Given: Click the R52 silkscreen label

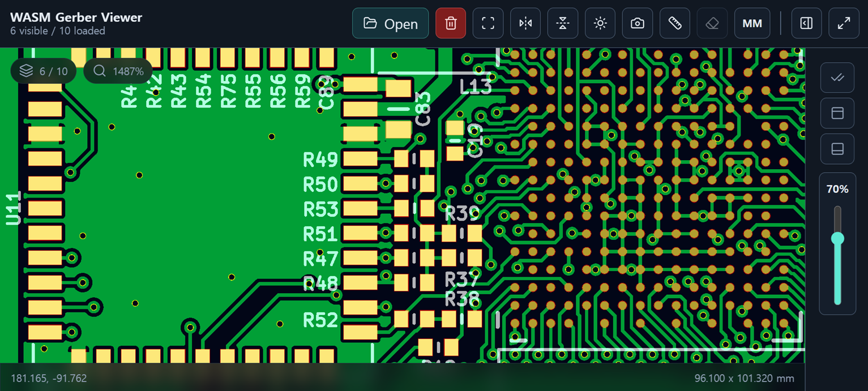Looking at the screenshot, I should click(320, 320).
